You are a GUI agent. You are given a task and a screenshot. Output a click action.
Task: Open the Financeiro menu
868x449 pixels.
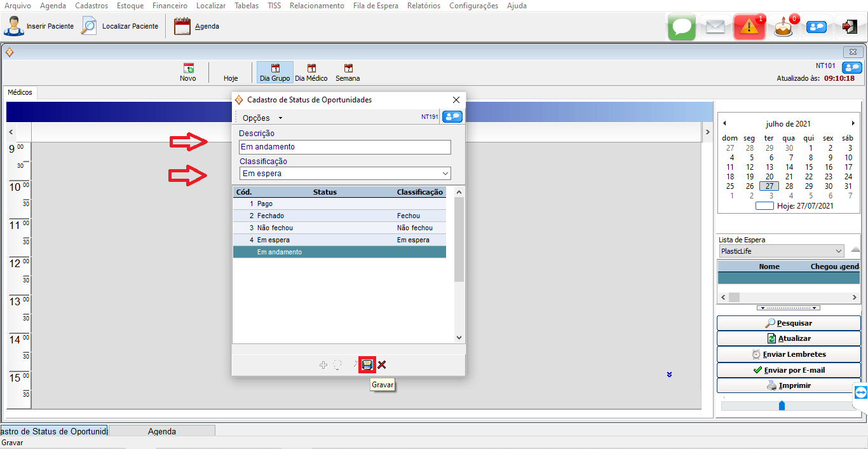170,6
